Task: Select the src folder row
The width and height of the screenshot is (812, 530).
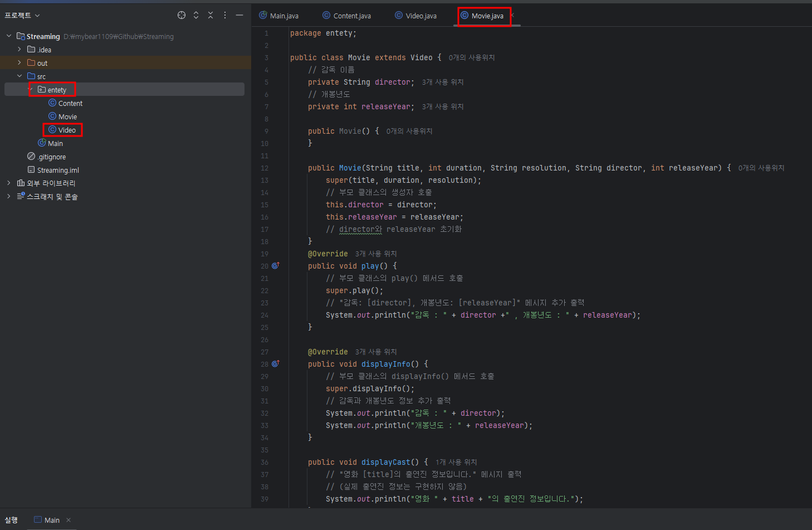Action: click(x=125, y=76)
